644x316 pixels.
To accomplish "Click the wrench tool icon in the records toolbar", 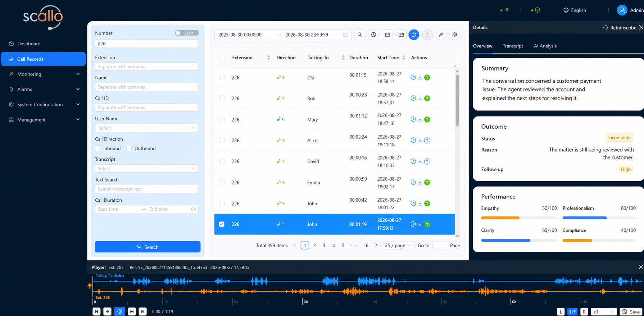I will (441, 35).
